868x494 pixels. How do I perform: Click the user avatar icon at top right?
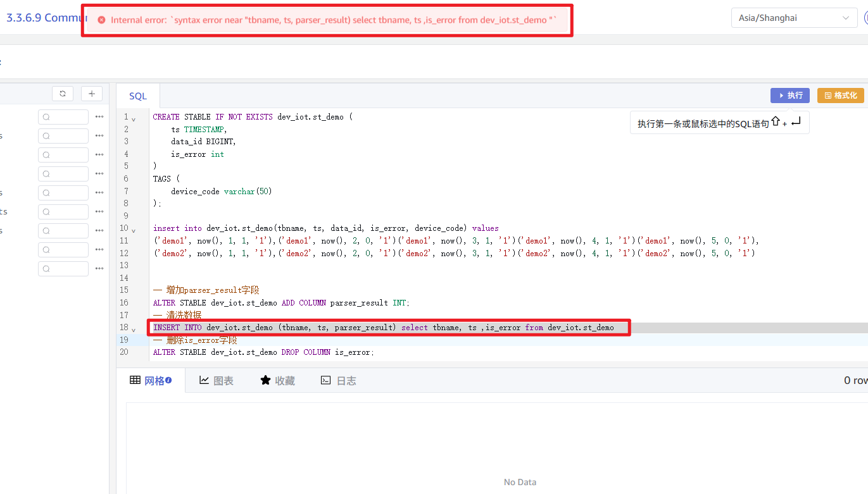865,18
